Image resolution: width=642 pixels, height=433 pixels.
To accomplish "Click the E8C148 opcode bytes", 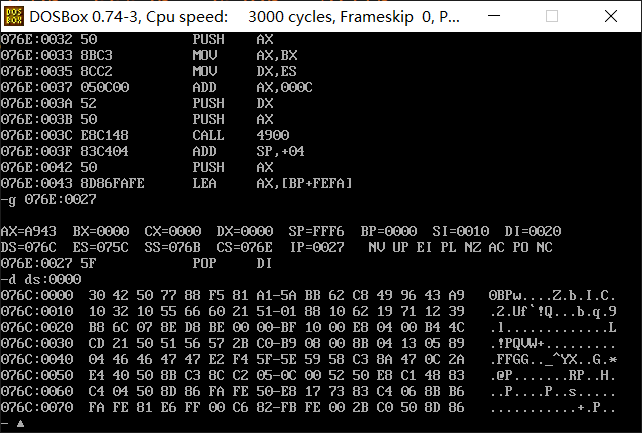I will 104,135.
